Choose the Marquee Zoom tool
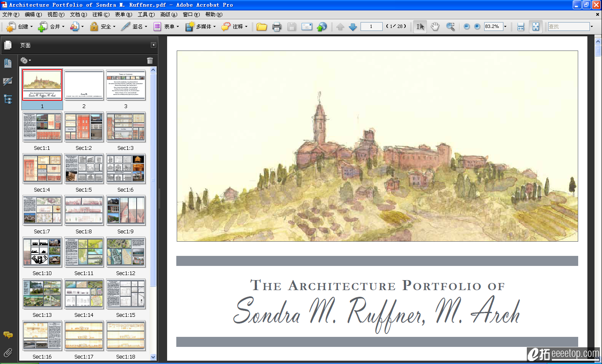The height and width of the screenshot is (364, 602). (450, 27)
